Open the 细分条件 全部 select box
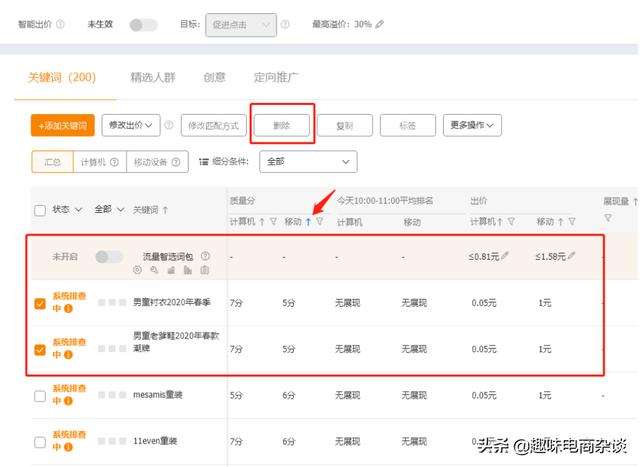The image size is (640, 467). tap(308, 162)
